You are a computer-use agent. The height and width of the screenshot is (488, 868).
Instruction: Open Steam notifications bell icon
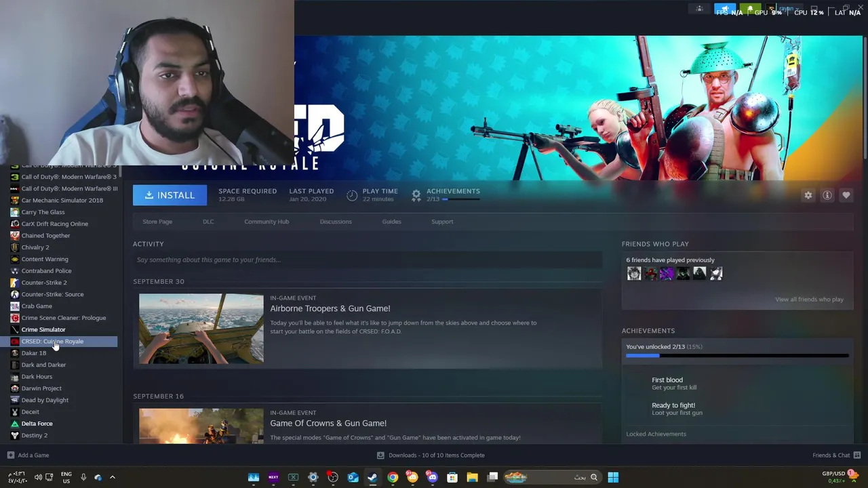pyautogui.click(x=750, y=9)
